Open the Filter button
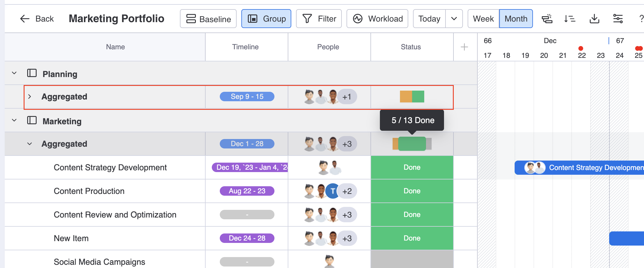 click(x=319, y=19)
